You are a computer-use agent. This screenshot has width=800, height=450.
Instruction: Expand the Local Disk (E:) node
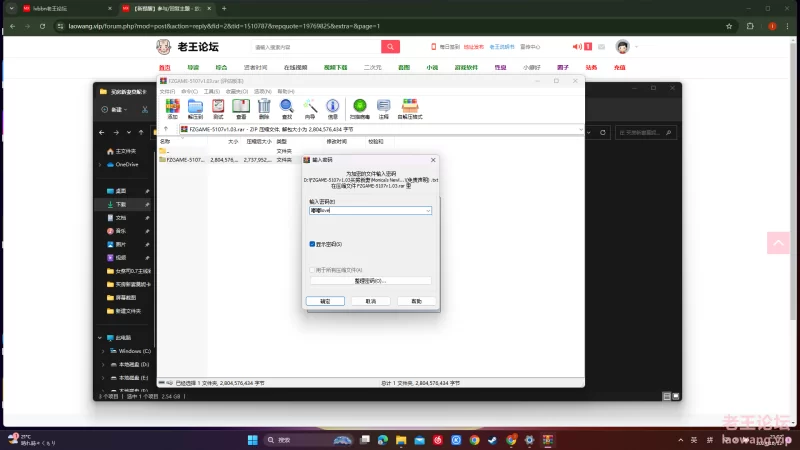(103, 378)
